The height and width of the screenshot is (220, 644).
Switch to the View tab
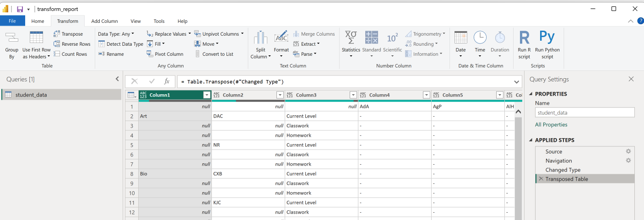[135, 21]
